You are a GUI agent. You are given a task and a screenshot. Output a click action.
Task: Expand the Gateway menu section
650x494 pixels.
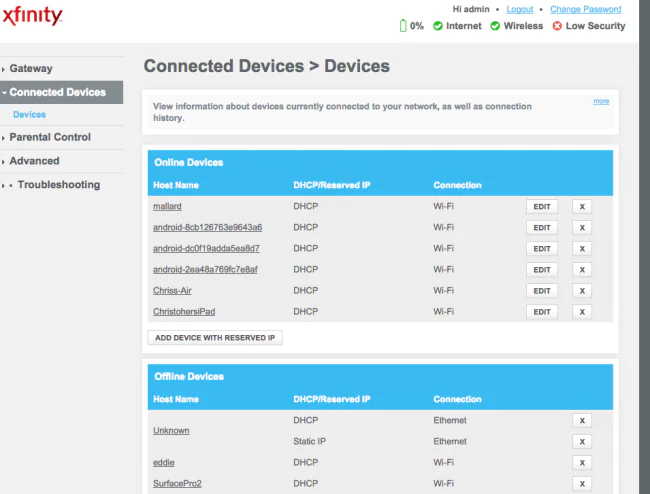click(31, 68)
